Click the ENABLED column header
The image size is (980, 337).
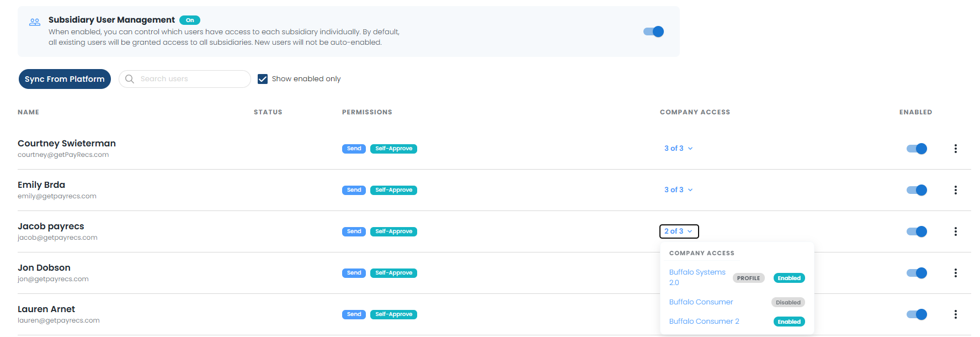915,112
